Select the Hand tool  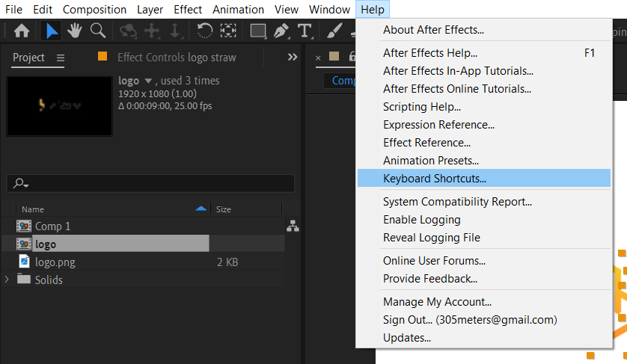[74, 31]
